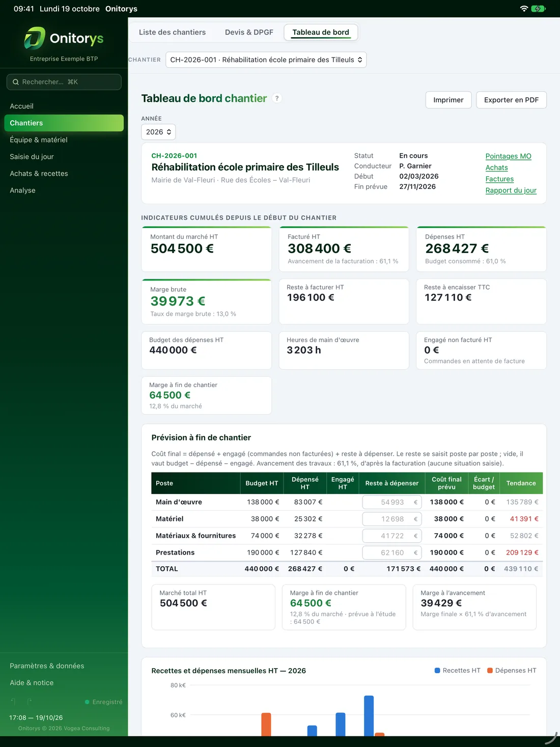Image resolution: width=560 pixels, height=747 pixels.
Task: Edit Reste à dépenser for Main d'œuvre
Action: [x=392, y=502]
